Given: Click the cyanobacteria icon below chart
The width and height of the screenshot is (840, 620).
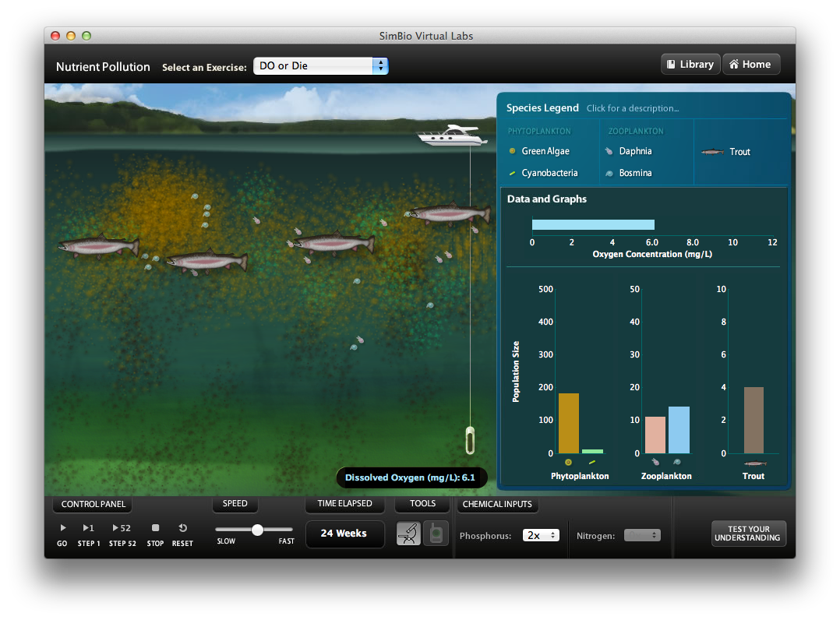Looking at the screenshot, I should [592, 462].
